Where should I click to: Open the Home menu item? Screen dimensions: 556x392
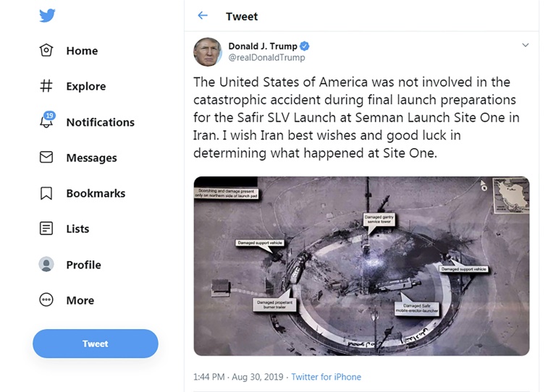(82, 51)
